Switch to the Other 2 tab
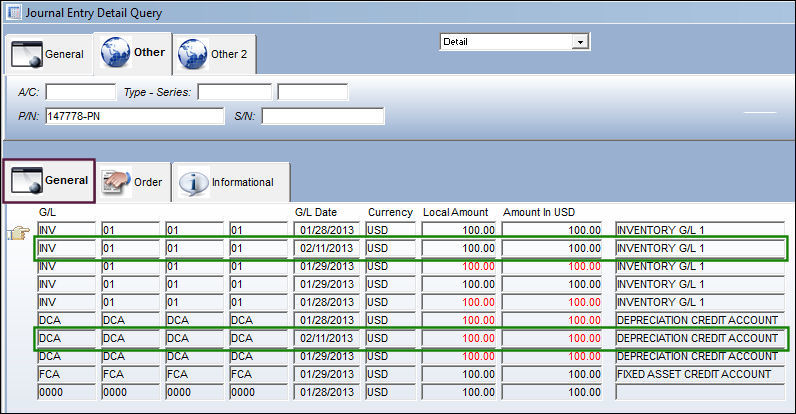The width and height of the screenshot is (796, 414). [x=214, y=54]
